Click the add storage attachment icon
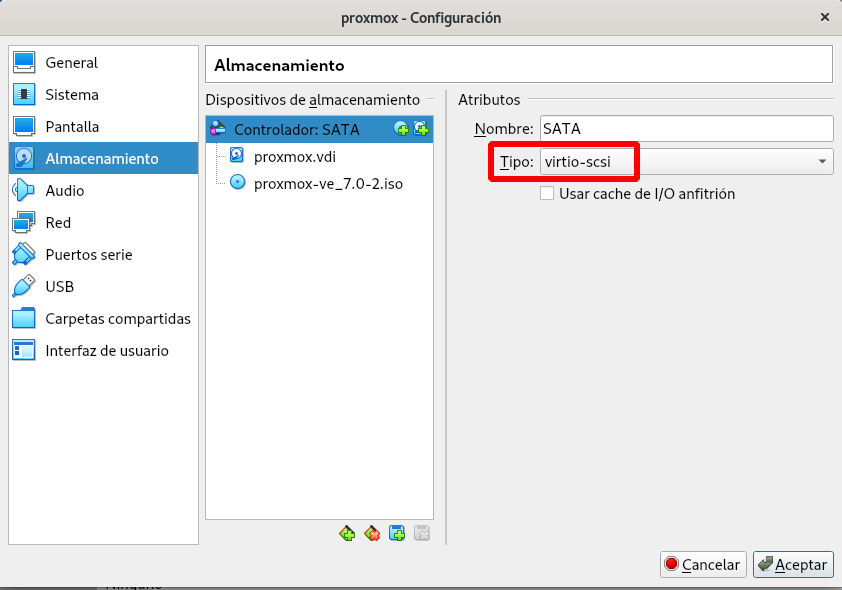 tap(397, 533)
